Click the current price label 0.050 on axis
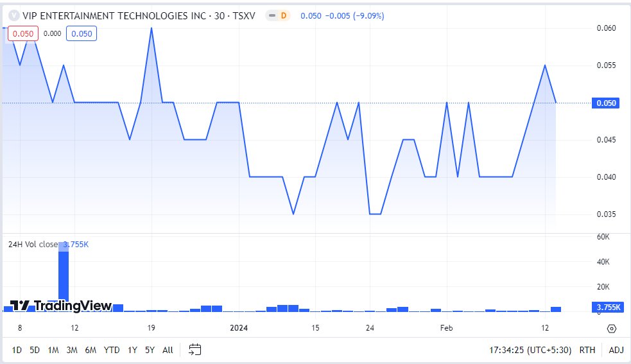This screenshot has height=364, width=631. [x=606, y=103]
